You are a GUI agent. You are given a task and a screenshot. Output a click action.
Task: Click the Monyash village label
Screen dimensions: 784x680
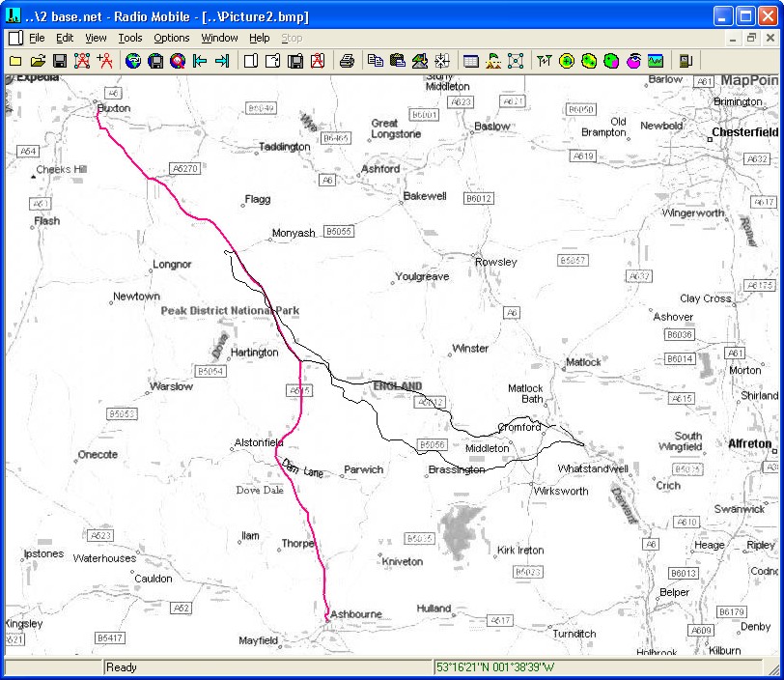(x=294, y=233)
